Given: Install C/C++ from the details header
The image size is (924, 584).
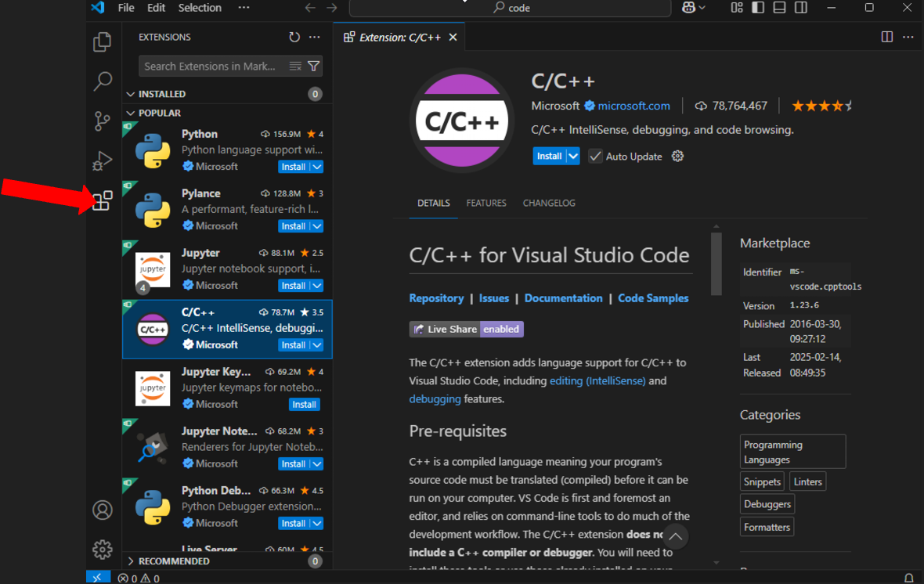Looking at the screenshot, I should point(549,156).
